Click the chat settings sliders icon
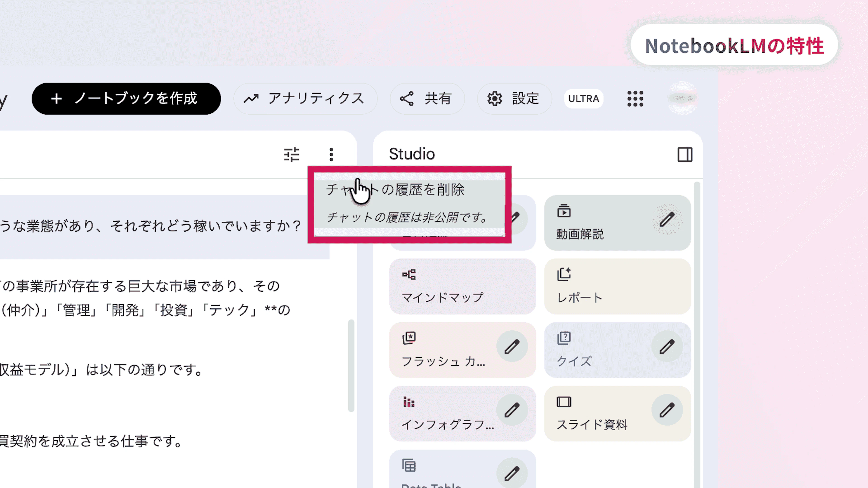Viewport: 868px width, 488px height. tap(291, 155)
